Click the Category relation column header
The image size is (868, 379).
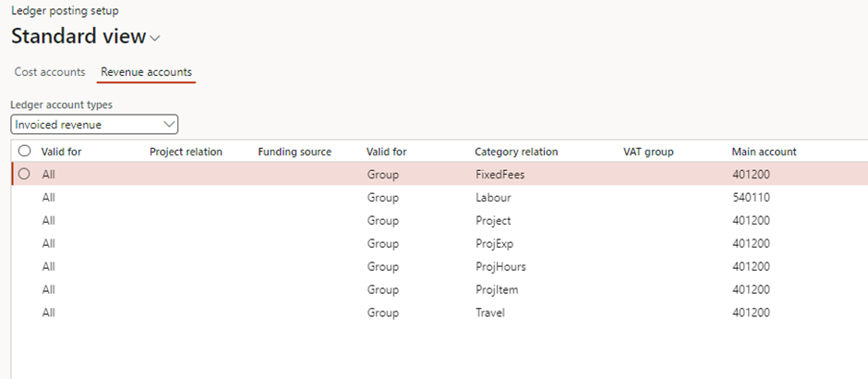point(516,152)
